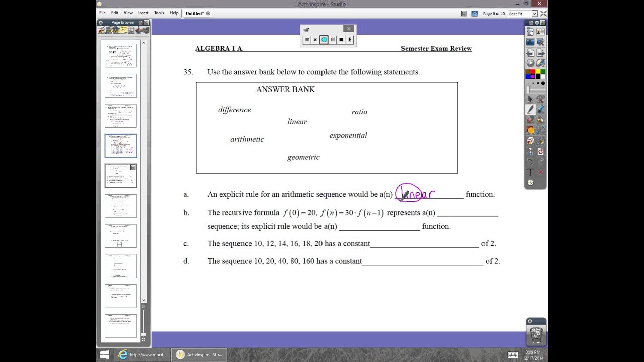Screen dimensions: 644x362
Task: Click the Undo arrow in the toolbox
Action: 530,161
